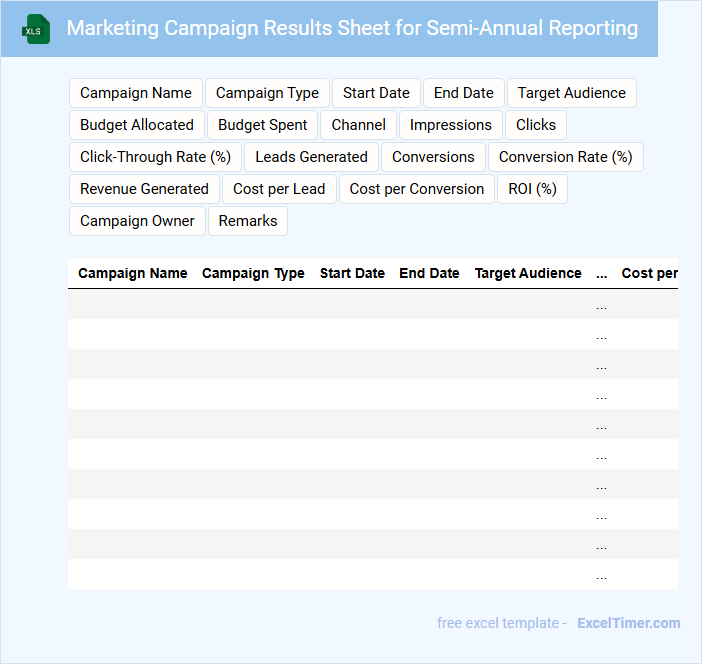Click the Campaign Name column header
The height and width of the screenshot is (664, 702).
(133, 273)
